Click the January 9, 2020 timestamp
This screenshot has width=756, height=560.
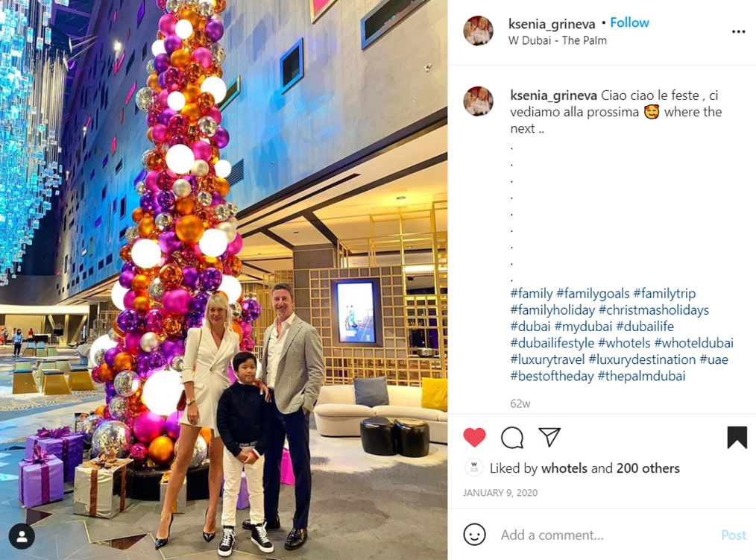[500, 493]
